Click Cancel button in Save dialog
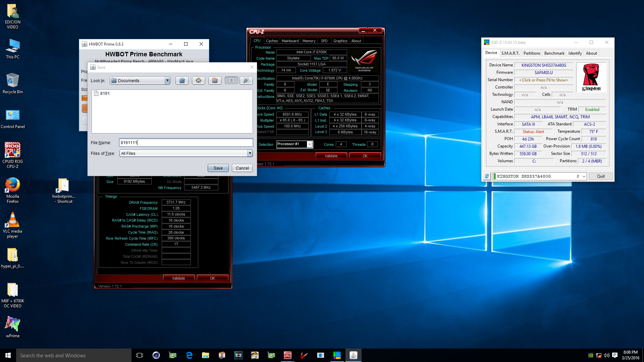The width and height of the screenshot is (644, 362). point(242,168)
